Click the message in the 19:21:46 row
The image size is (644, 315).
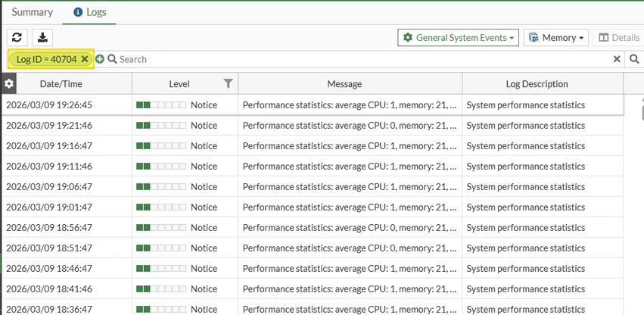(350, 126)
